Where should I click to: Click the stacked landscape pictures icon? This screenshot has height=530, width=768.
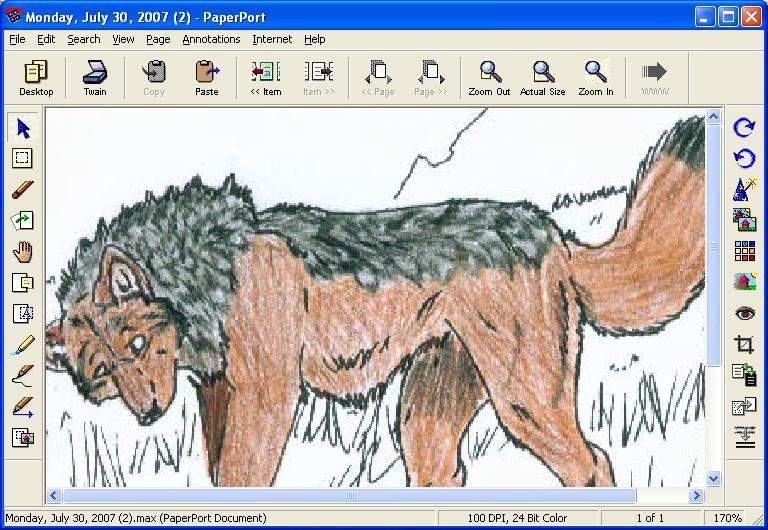pyautogui.click(x=744, y=219)
